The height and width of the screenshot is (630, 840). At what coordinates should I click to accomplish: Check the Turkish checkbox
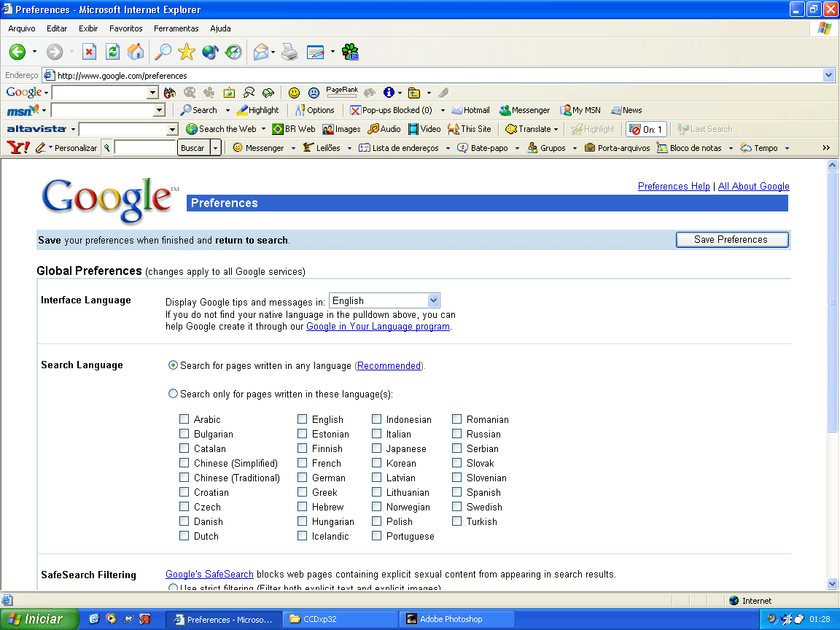(456, 521)
